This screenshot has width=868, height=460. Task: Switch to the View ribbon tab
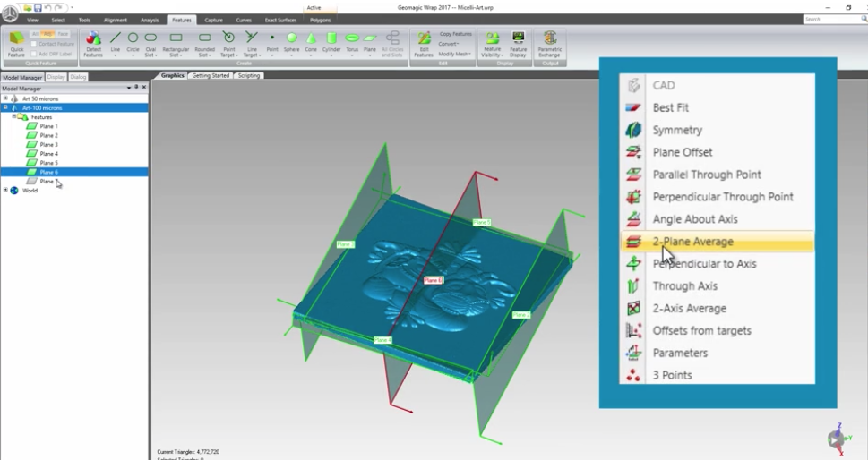(x=32, y=20)
